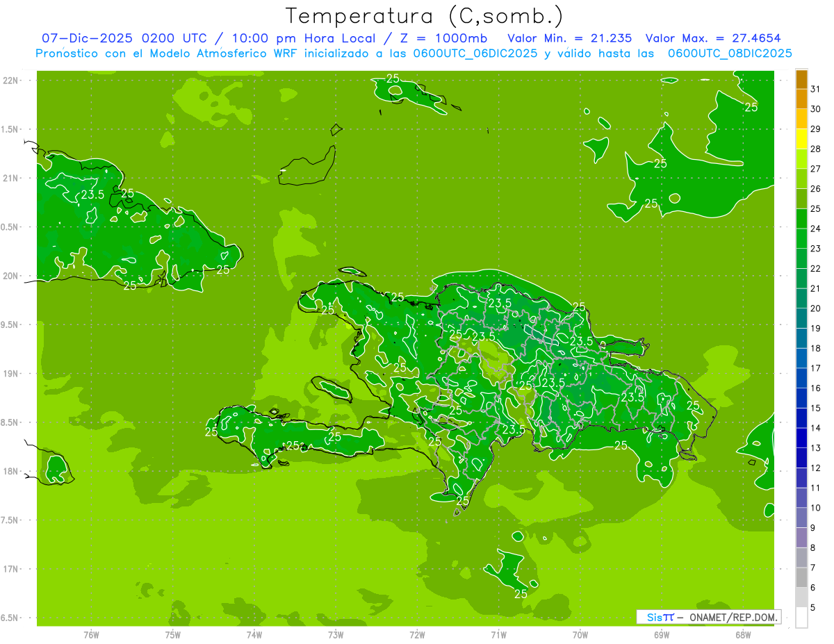834x644 pixels.
Task: Click the '20N' latitude label
Action: pyautogui.click(x=10, y=276)
